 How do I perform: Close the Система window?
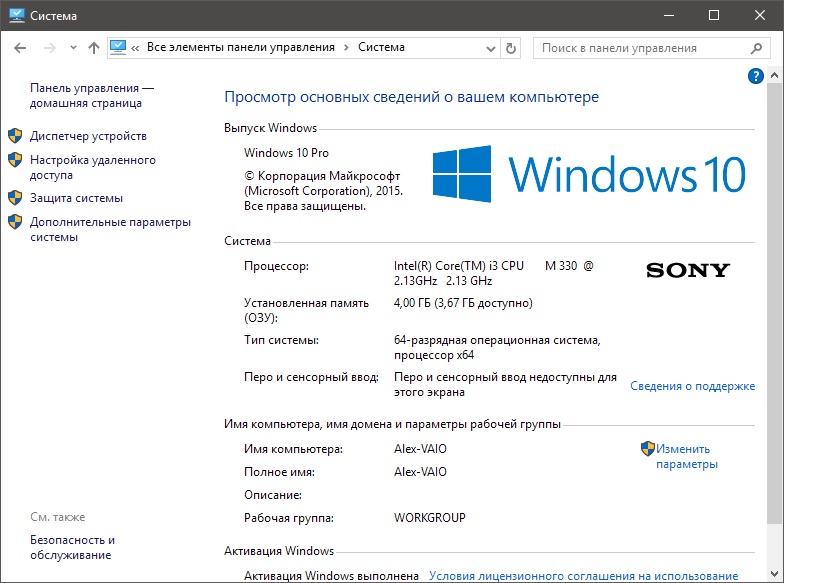click(x=760, y=16)
